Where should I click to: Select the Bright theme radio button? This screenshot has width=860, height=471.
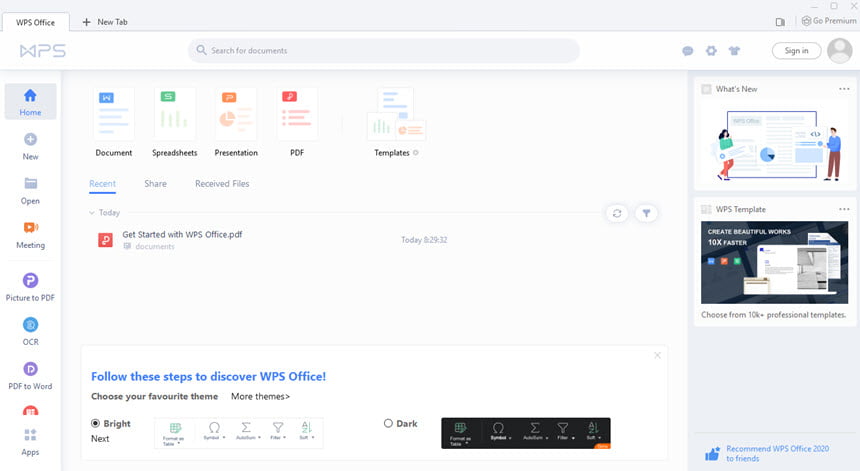click(95, 423)
